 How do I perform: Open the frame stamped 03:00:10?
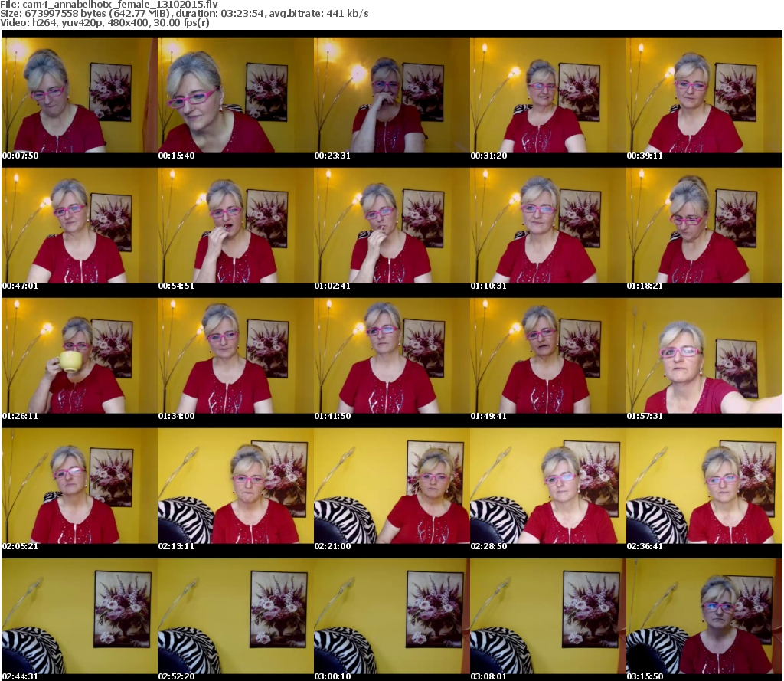click(x=391, y=615)
